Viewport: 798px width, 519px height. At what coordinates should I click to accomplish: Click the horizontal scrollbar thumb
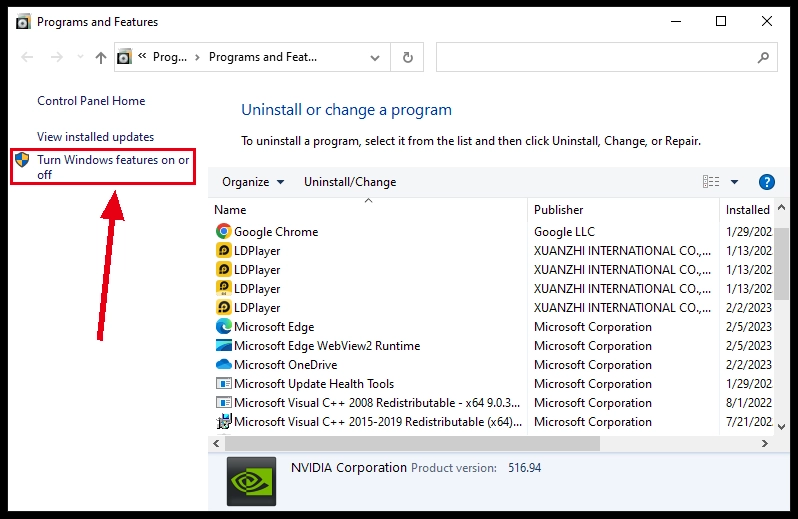(x=412, y=444)
